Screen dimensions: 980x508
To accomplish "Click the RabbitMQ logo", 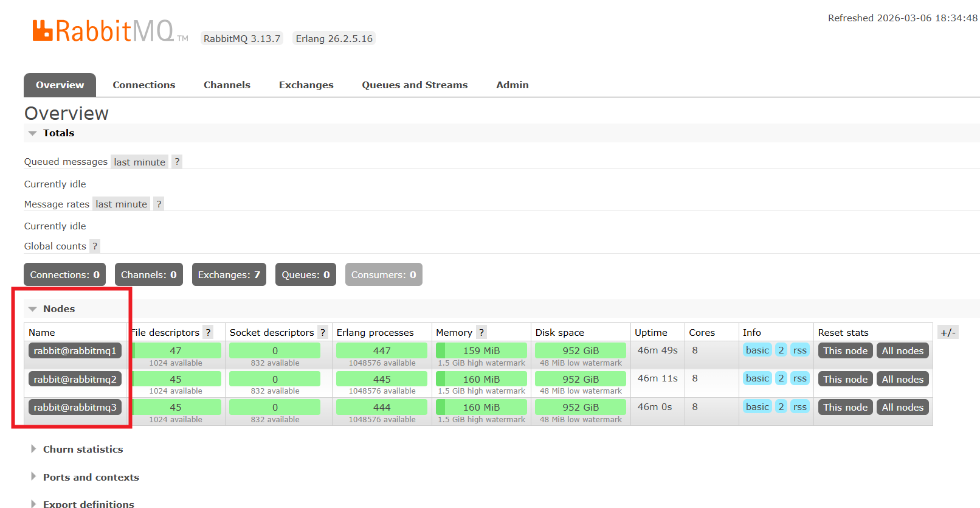I will pyautogui.click(x=110, y=31).
